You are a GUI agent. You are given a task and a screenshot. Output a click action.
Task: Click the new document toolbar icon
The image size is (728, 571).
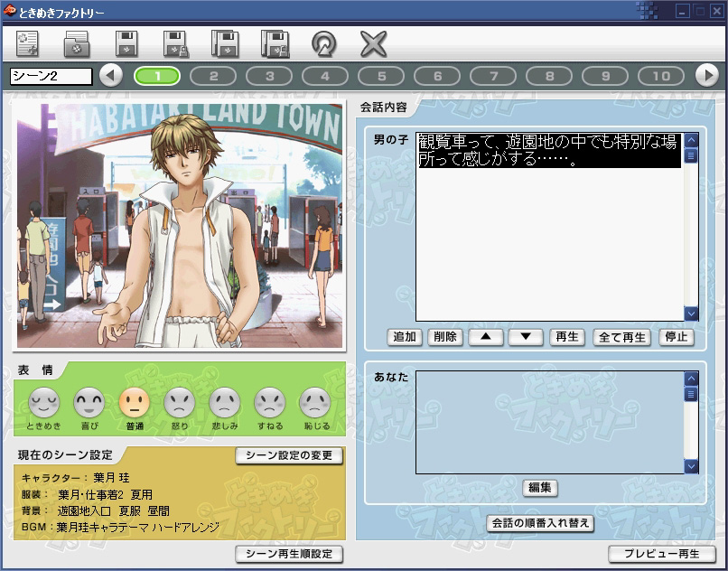click(27, 43)
